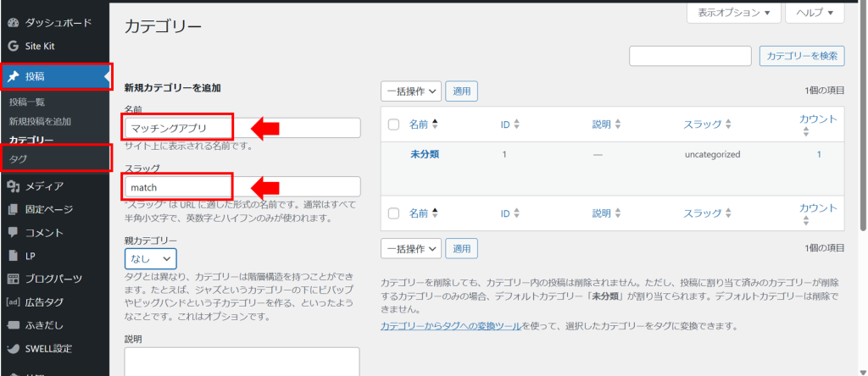868x376 pixels.
Task: Sort categories by the カウント column header
Action: (818, 124)
